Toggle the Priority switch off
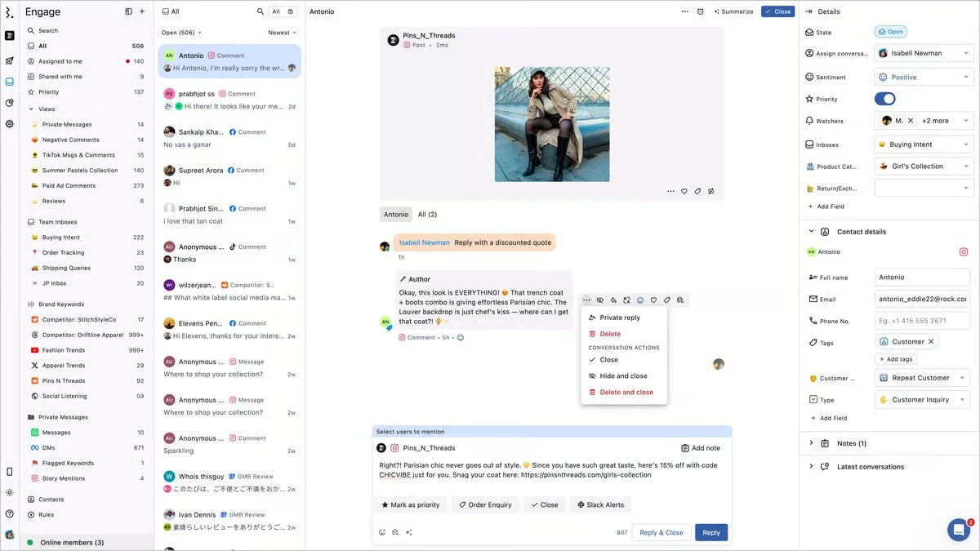Screen dimensions: 980x551 click(x=884, y=99)
